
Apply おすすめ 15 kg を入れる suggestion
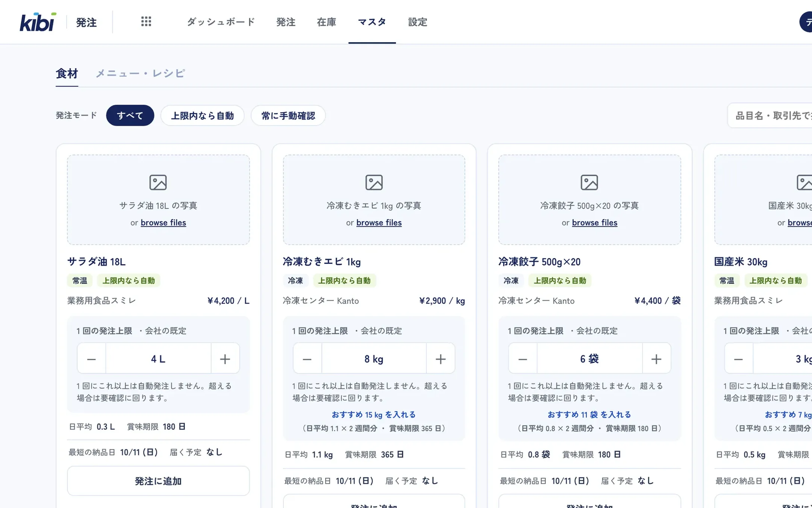pos(374,415)
